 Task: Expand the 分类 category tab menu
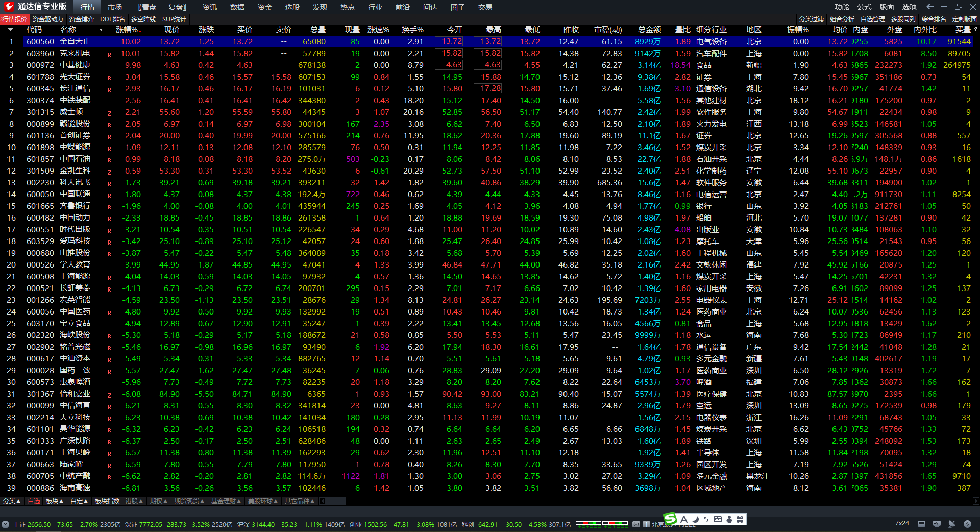12,501
